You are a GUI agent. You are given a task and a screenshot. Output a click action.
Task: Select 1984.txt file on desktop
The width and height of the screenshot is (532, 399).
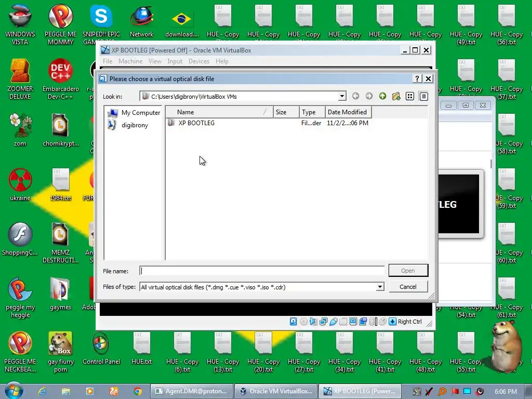point(60,184)
